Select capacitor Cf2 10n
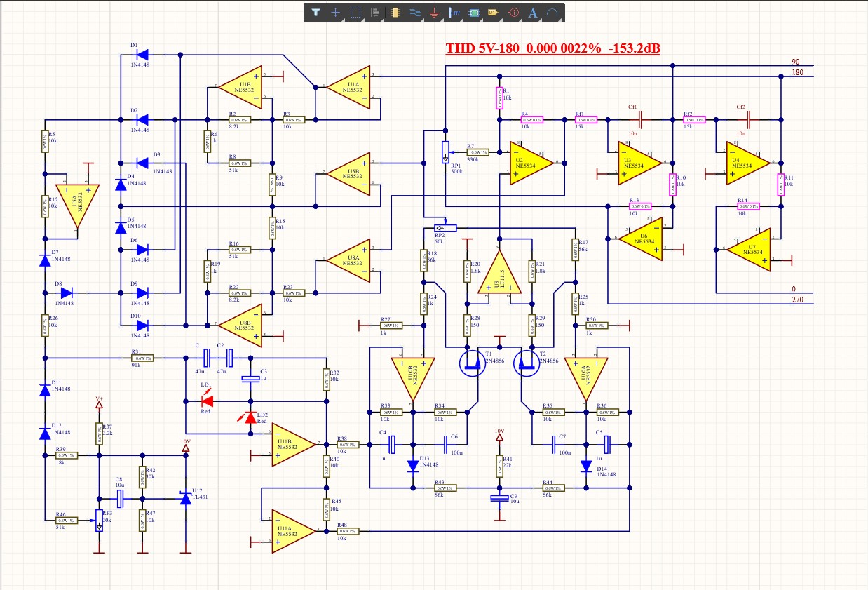This screenshot has height=590, width=868. point(748,120)
